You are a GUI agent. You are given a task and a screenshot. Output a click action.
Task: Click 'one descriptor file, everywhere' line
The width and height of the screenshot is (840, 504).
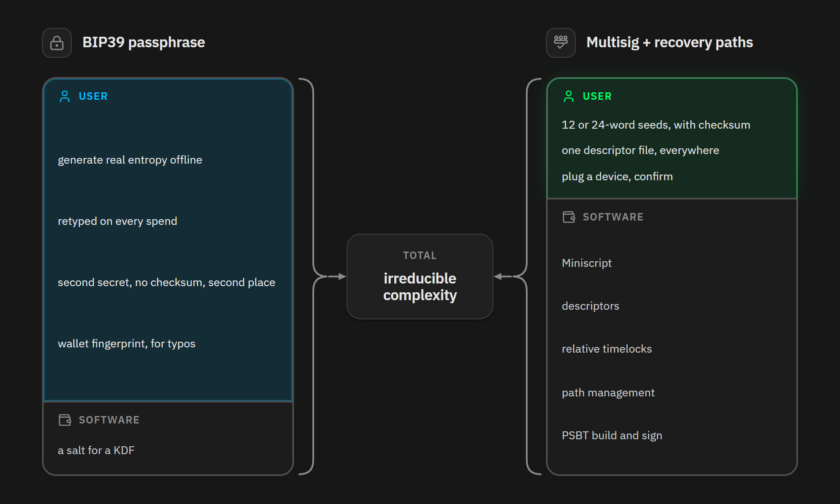pos(640,150)
